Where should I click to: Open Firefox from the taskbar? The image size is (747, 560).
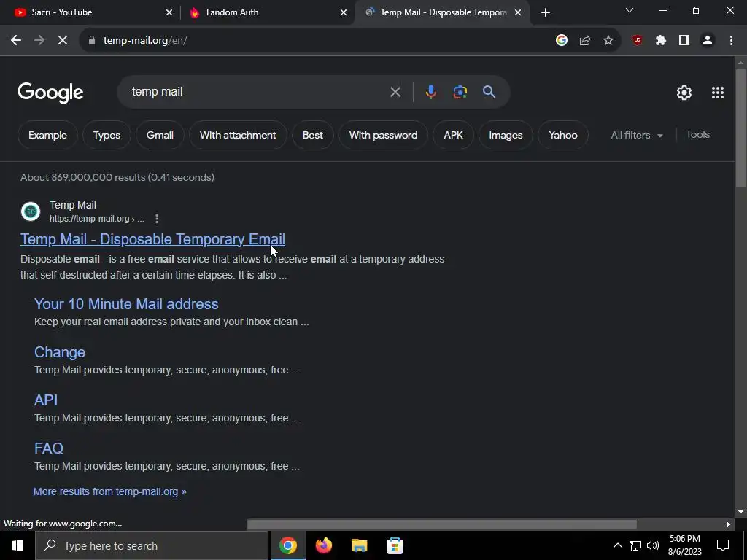(x=323, y=545)
